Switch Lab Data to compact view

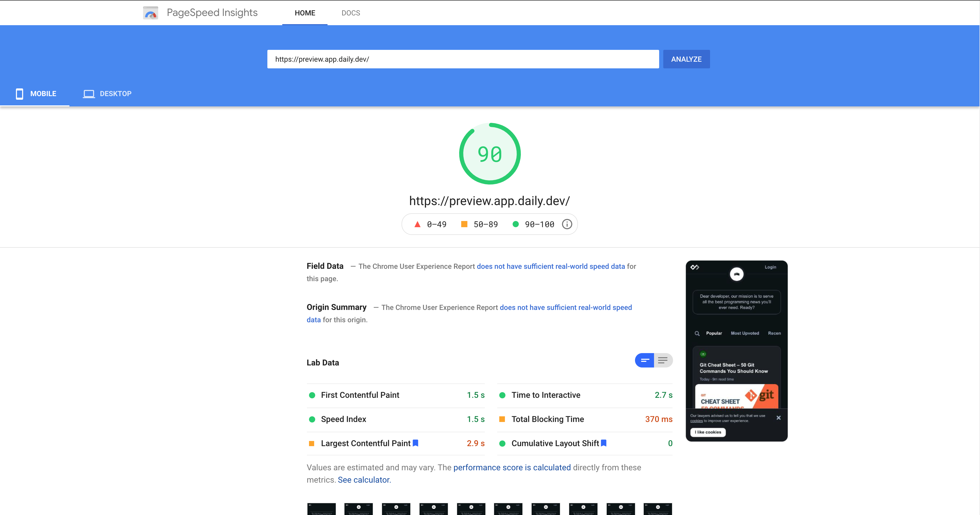click(x=645, y=360)
